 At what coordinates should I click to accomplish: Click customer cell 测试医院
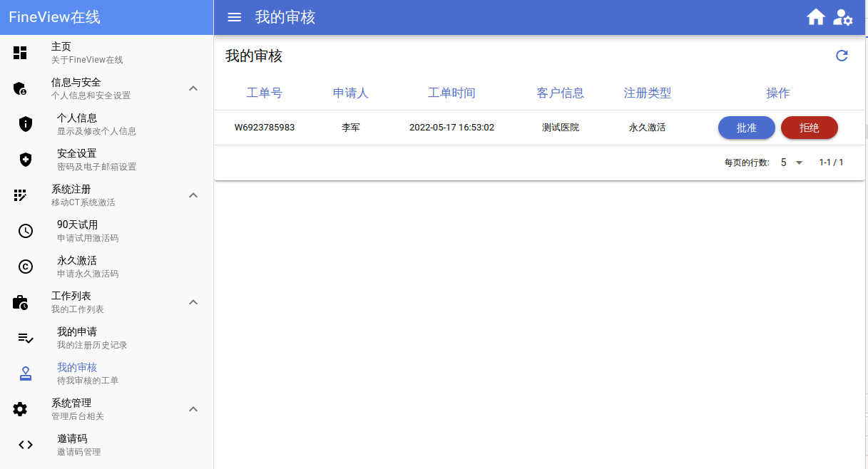coord(561,128)
